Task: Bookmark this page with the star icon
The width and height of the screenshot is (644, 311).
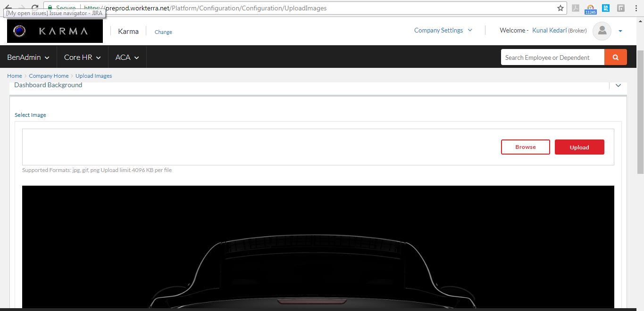Action: 560,8
